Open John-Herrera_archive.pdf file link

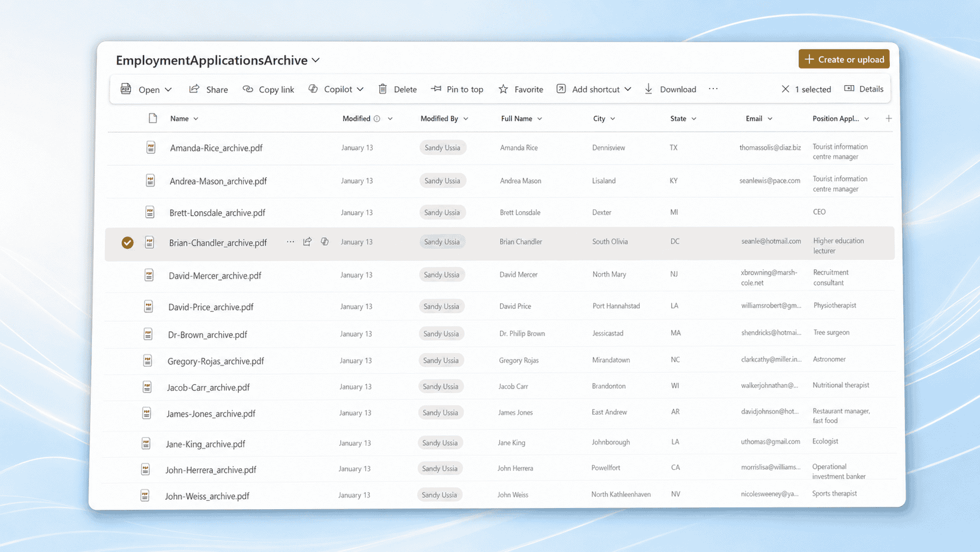(x=211, y=470)
